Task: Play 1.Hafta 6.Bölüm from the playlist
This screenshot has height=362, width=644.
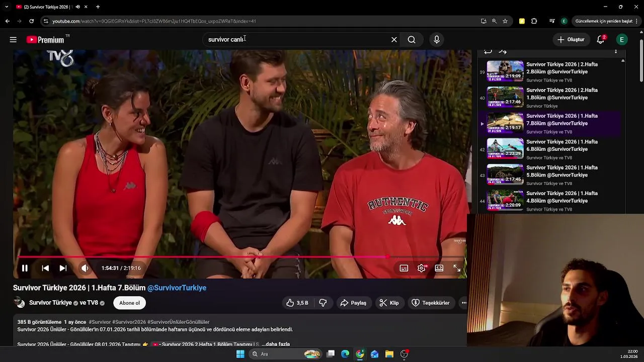Action: [550, 149]
